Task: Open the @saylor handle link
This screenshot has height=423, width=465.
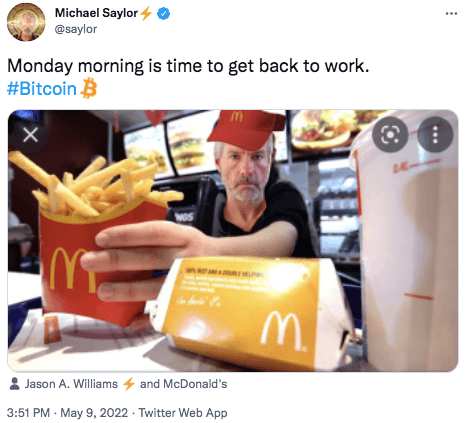Action: tap(76, 29)
